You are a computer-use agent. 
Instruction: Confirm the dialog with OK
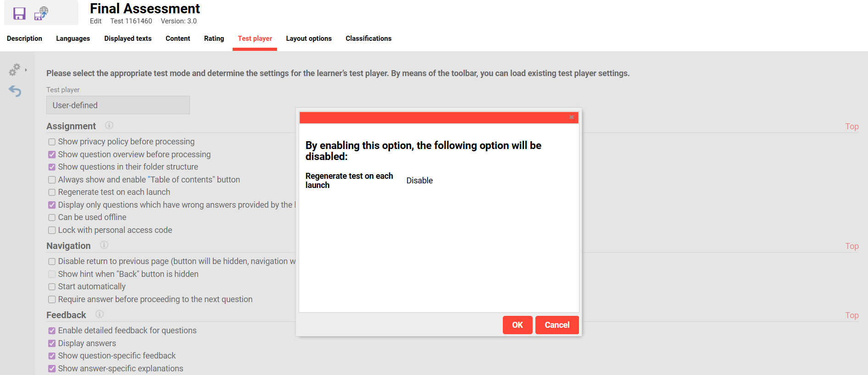(517, 325)
